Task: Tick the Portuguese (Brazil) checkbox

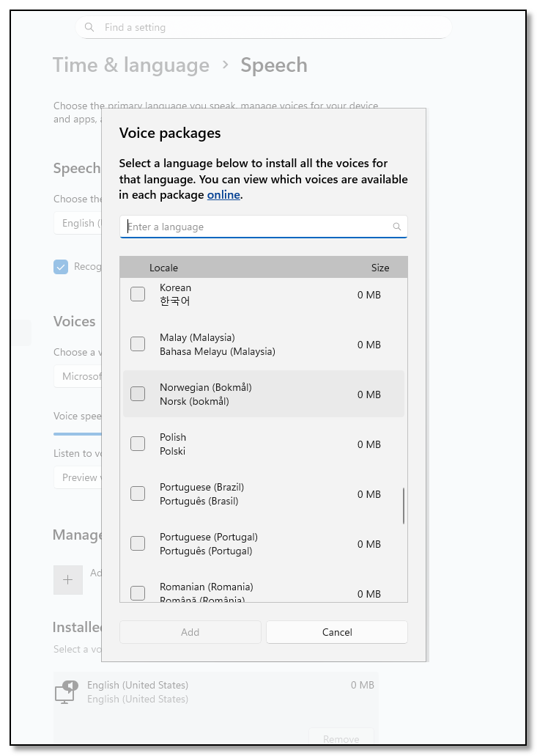Action: (137, 493)
